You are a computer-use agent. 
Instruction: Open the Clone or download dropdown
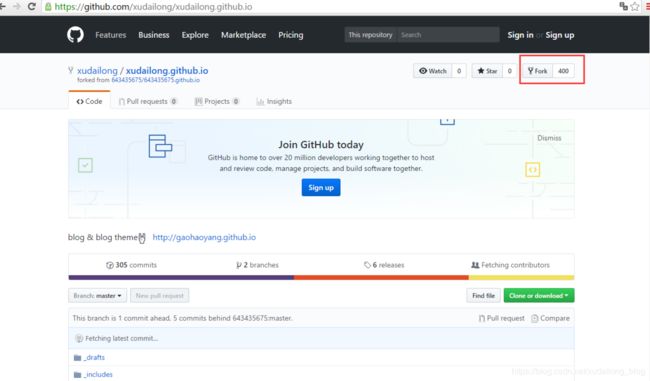[539, 296]
